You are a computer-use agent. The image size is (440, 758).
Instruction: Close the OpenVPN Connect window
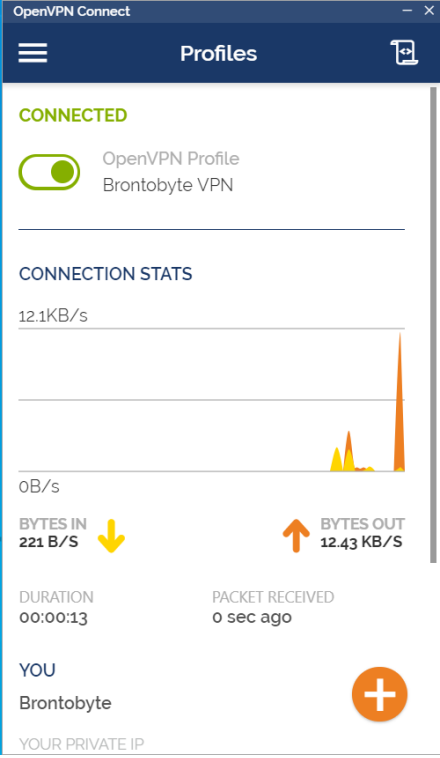coord(429,11)
